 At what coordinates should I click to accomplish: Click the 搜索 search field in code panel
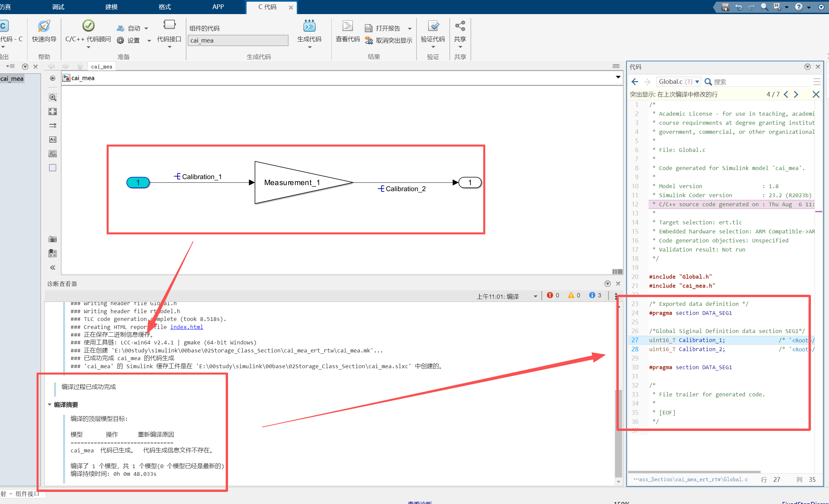pyautogui.click(x=756, y=81)
